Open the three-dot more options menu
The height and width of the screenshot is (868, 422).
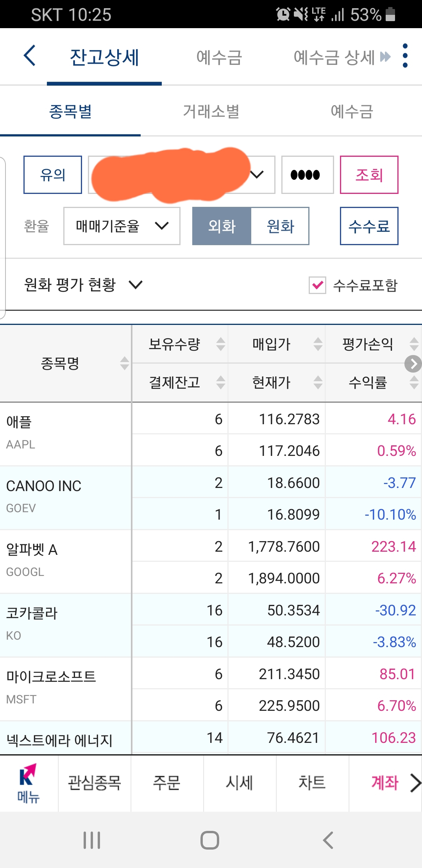[405, 56]
